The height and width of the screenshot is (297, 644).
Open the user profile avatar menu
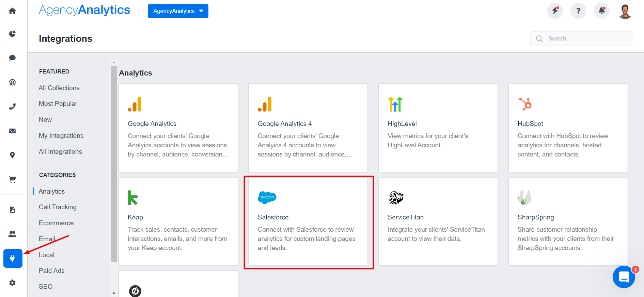(625, 11)
